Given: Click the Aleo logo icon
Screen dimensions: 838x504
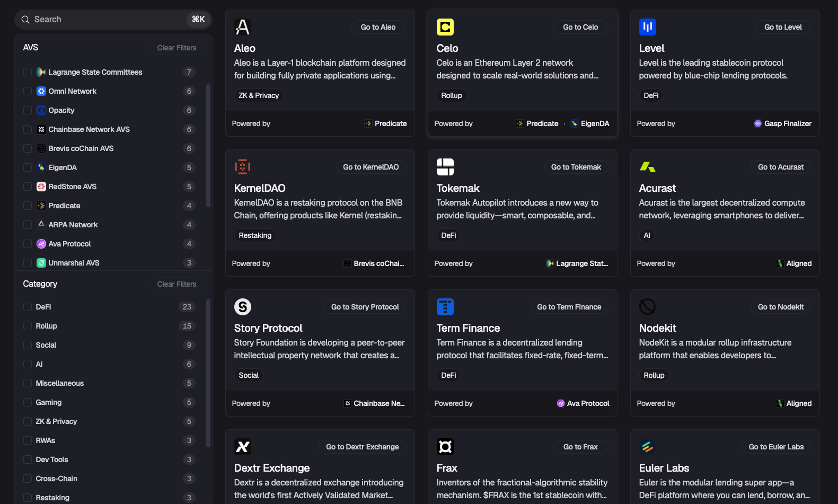Looking at the screenshot, I should click(x=243, y=27).
